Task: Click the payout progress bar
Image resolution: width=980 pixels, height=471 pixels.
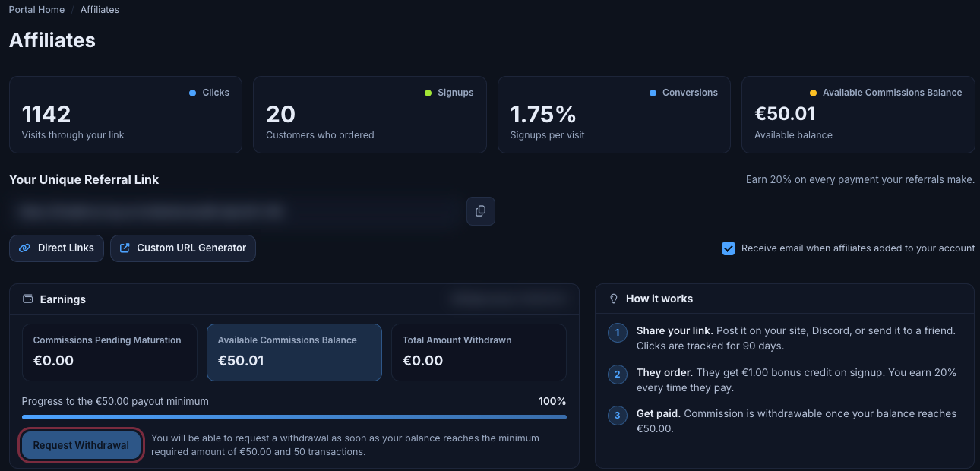Action: 294,417
